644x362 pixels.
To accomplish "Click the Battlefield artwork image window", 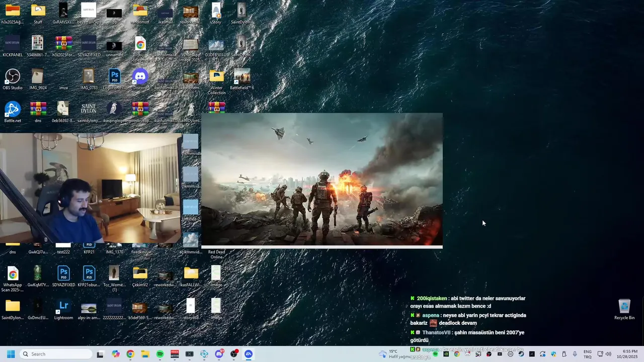I will (x=322, y=179).
